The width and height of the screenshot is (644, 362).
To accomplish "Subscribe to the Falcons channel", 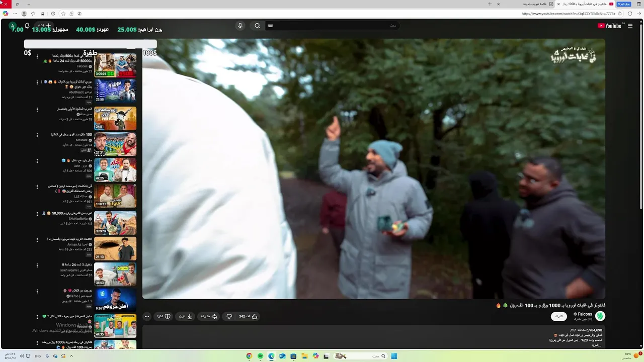I will 558,316.
